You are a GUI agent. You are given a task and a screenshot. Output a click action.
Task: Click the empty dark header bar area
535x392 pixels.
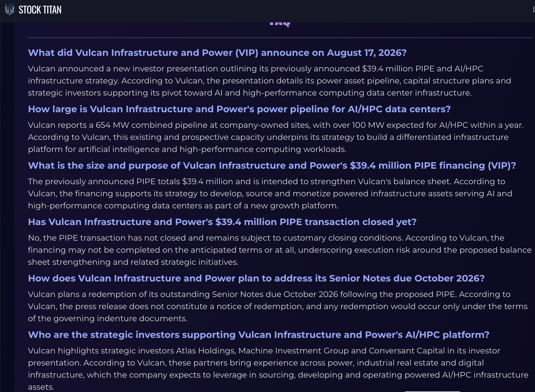pos(288,11)
